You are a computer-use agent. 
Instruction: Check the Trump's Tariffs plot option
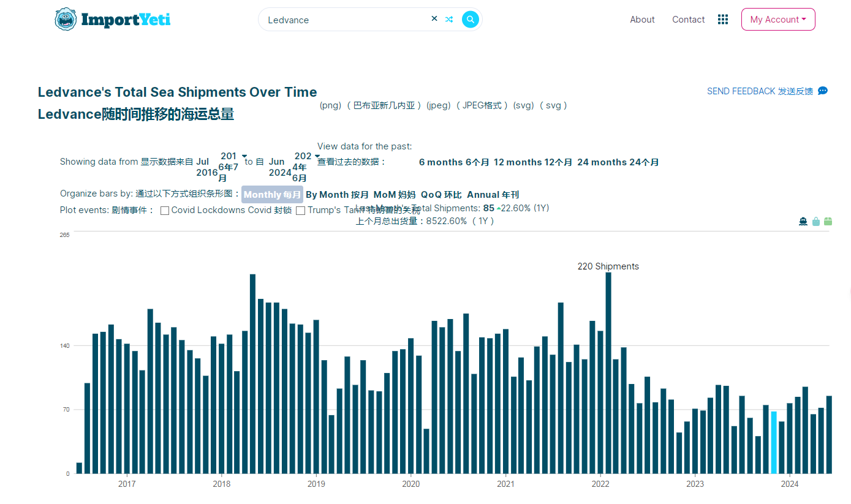[x=300, y=210]
